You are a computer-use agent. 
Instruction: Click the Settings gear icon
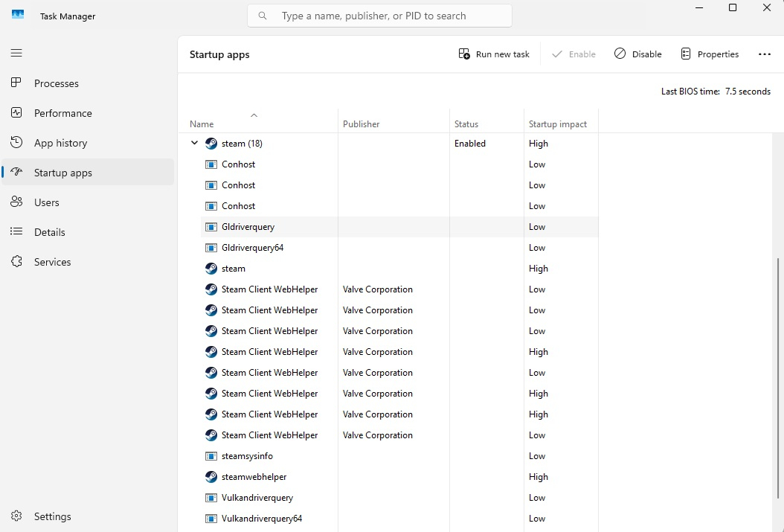pos(16,516)
